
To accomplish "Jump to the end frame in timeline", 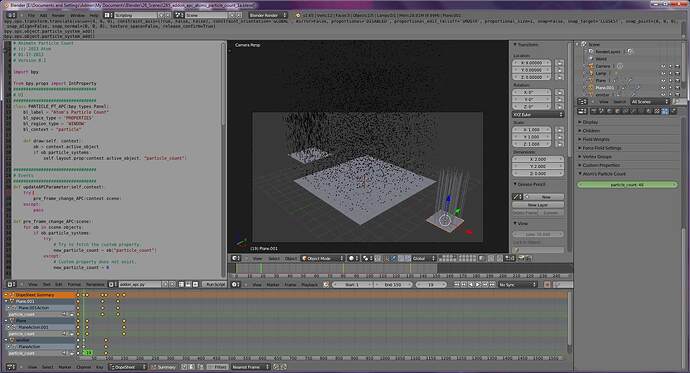I will click(492, 285).
